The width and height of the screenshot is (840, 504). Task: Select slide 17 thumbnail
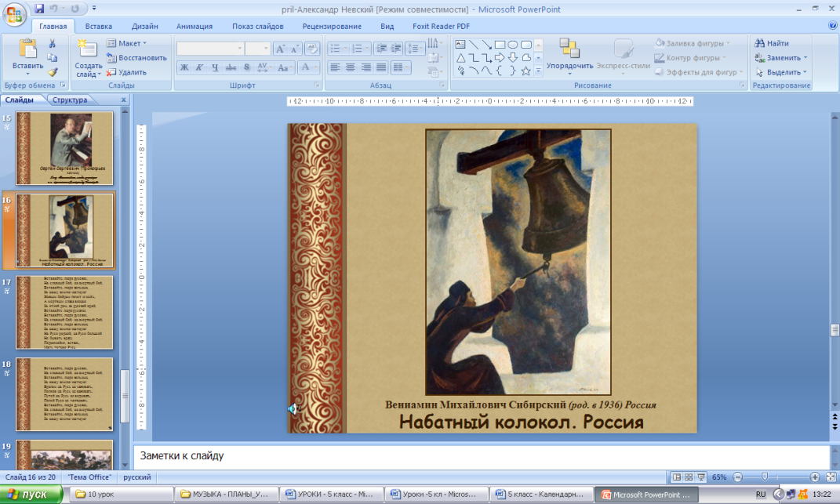tap(64, 312)
